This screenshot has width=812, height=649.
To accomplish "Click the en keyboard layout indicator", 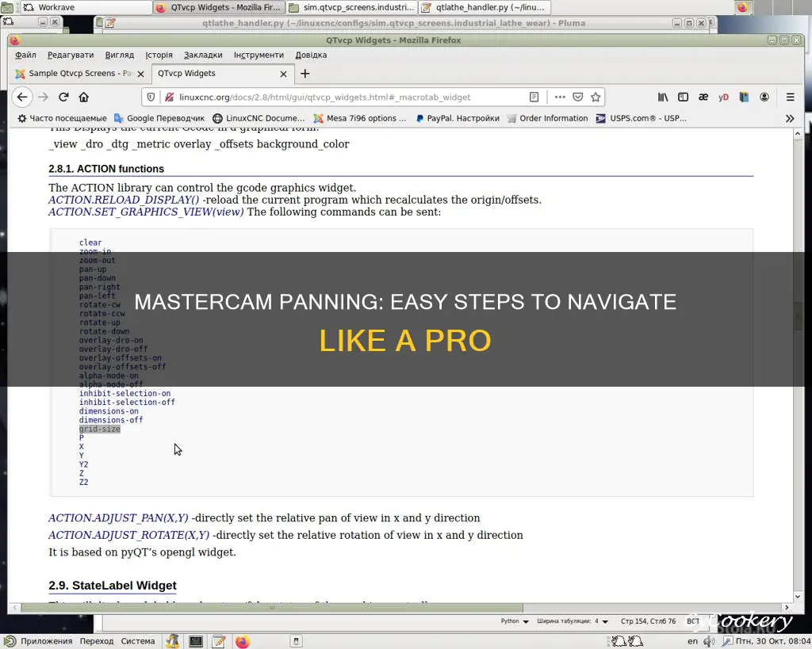I will (692, 641).
